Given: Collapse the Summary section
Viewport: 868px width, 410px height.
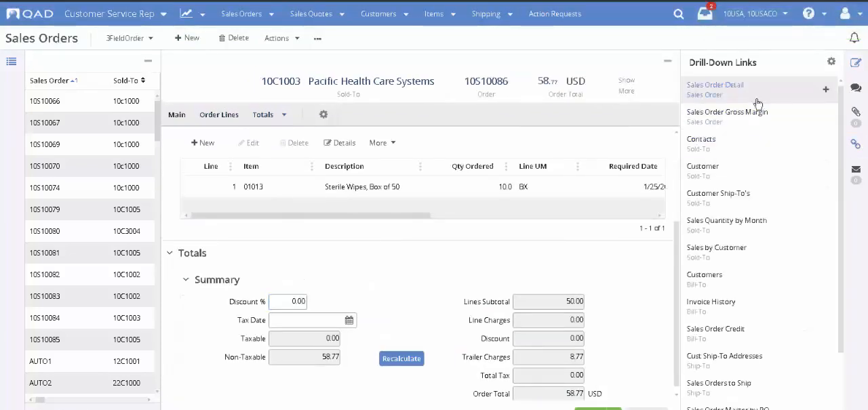Looking at the screenshot, I should coord(186,279).
